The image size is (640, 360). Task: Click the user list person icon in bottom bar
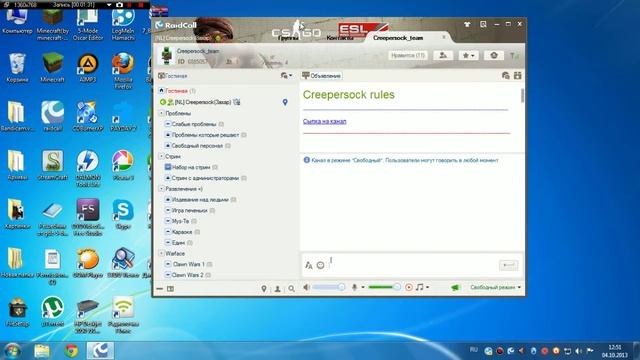[278, 289]
